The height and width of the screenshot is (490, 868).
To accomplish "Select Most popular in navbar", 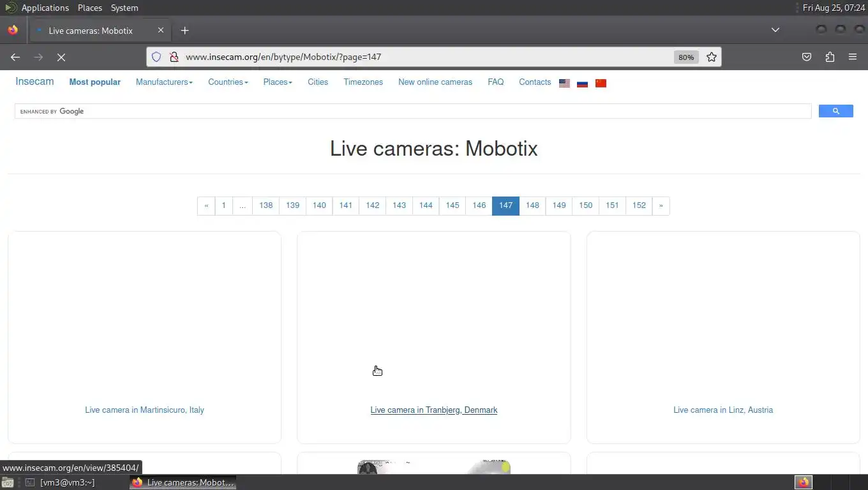I will coord(94,82).
